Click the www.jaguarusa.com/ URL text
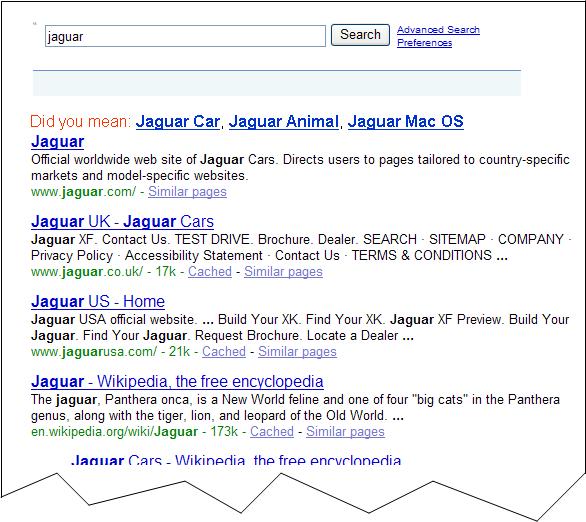The width and height of the screenshot is (586, 522). 94,352
